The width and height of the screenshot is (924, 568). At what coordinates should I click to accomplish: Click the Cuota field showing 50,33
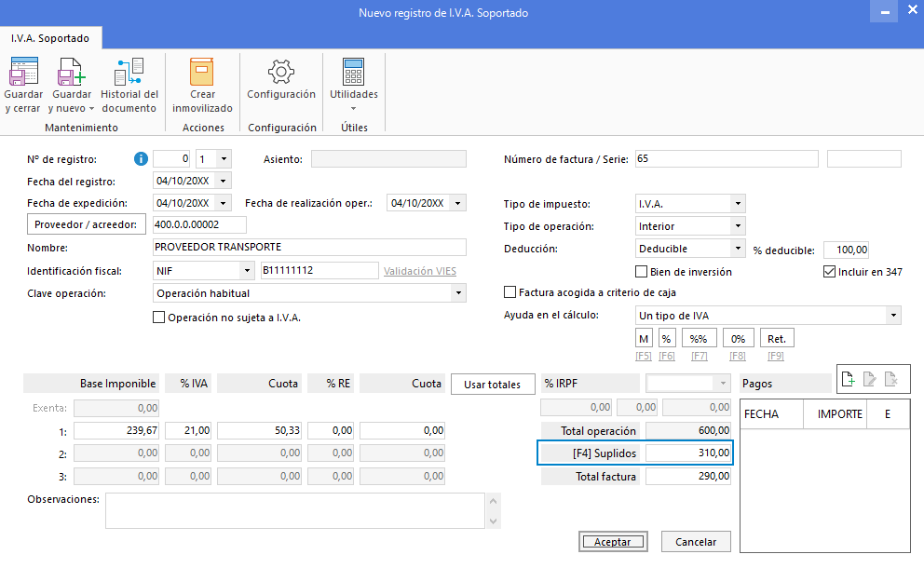click(259, 431)
